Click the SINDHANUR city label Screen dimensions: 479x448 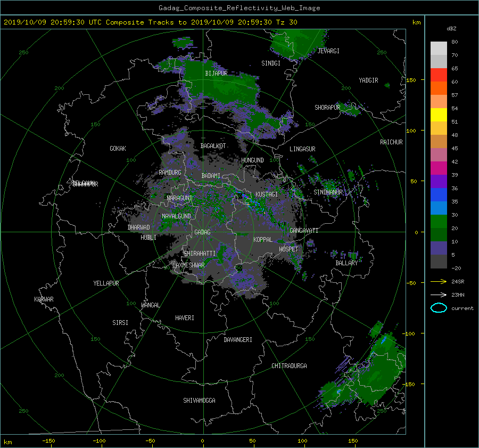328,192
